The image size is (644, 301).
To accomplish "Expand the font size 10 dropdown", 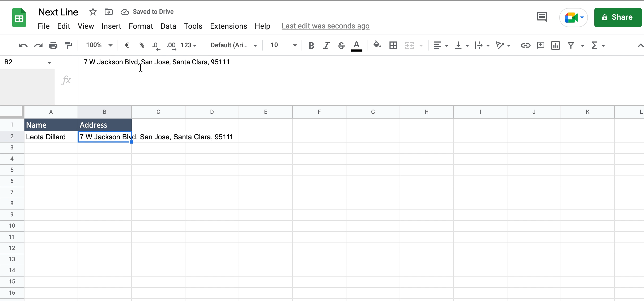I will tap(283, 45).
